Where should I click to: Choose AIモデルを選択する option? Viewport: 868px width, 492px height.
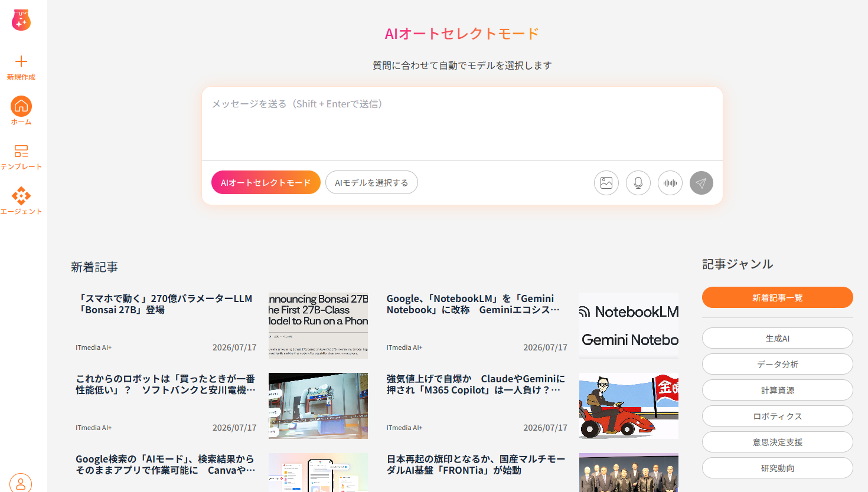[371, 182]
